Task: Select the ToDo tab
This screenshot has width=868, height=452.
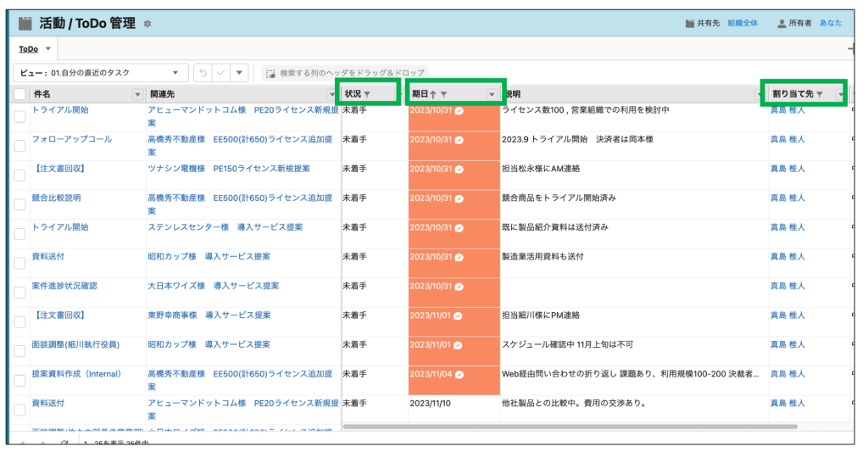Action: tap(28, 48)
